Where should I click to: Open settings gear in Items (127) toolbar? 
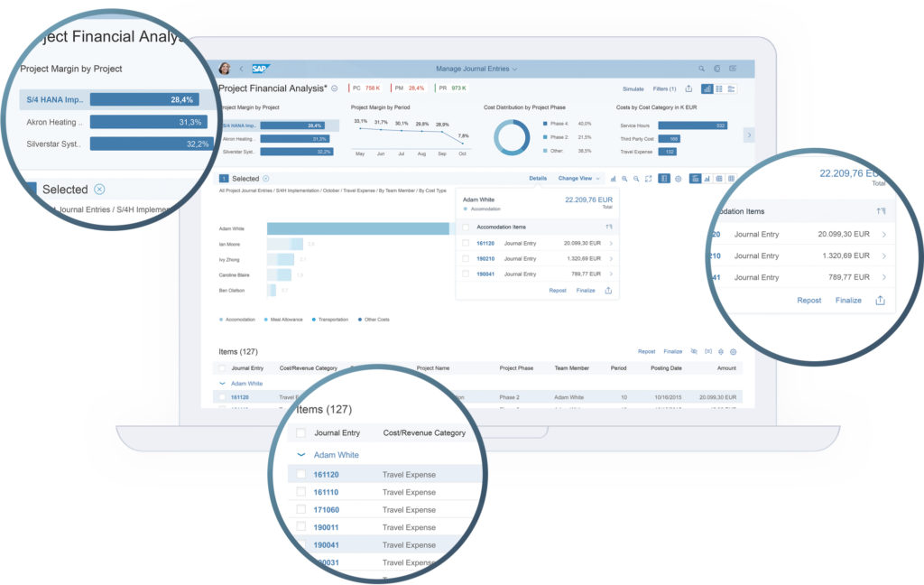click(733, 351)
